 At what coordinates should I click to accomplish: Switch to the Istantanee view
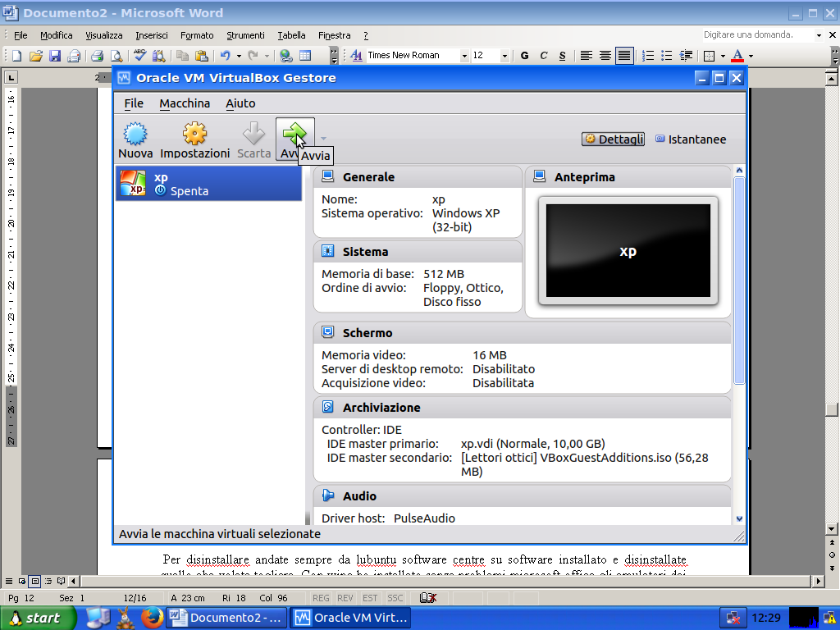[x=690, y=139]
